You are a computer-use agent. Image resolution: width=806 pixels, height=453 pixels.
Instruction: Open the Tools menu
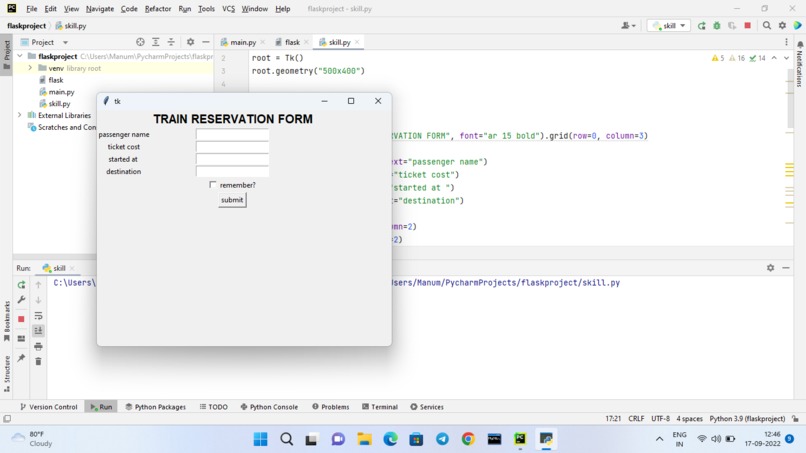(x=206, y=9)
